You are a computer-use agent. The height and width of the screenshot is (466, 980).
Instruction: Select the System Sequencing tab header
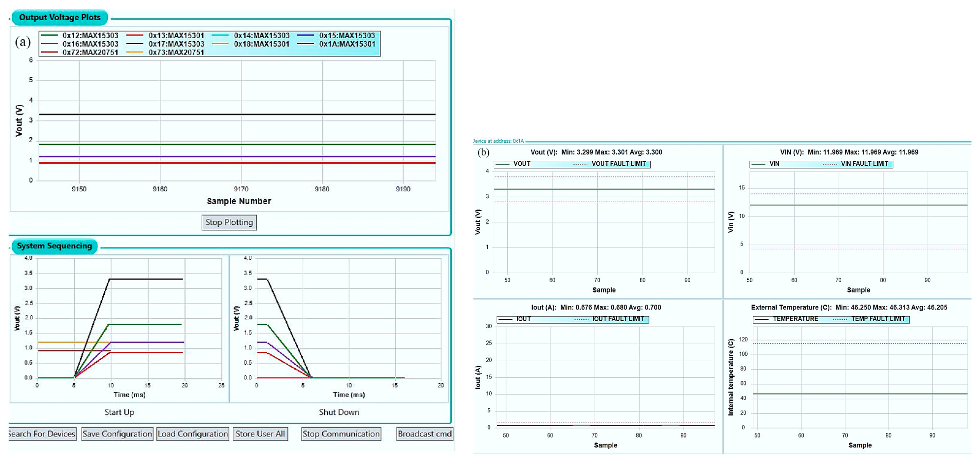pos(54,246)
